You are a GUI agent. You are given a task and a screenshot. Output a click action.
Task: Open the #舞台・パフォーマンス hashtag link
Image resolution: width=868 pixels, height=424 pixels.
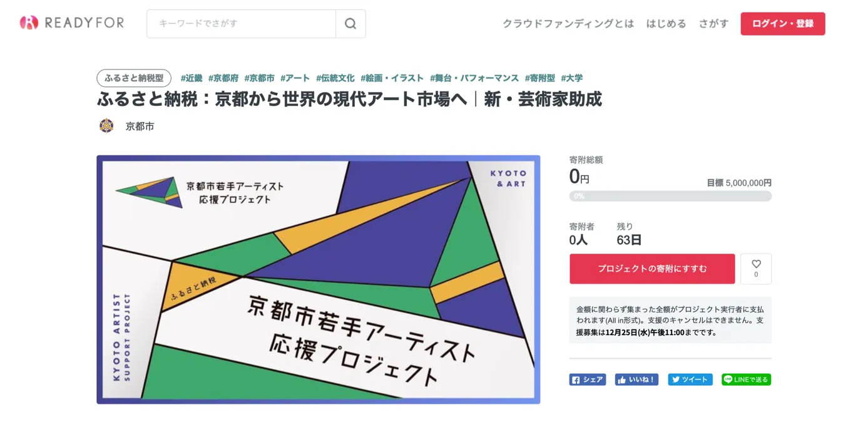pyautogui.click(x=474, y=78)
